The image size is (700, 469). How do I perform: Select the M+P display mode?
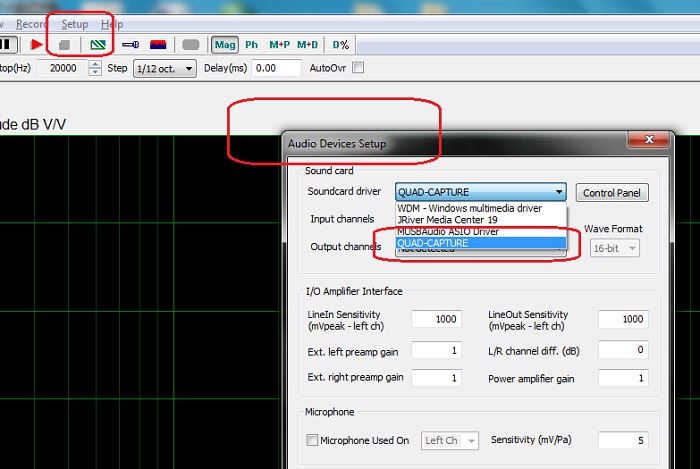[x=279, y=44]
